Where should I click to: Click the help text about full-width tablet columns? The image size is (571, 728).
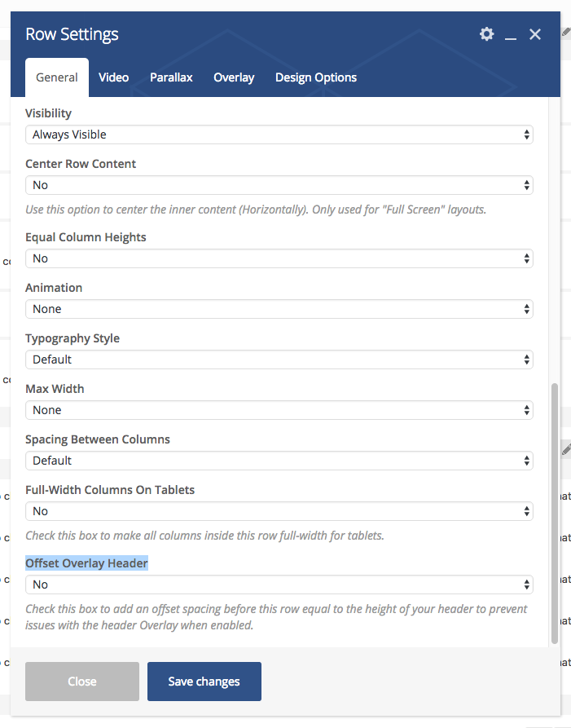pos(204,536)
